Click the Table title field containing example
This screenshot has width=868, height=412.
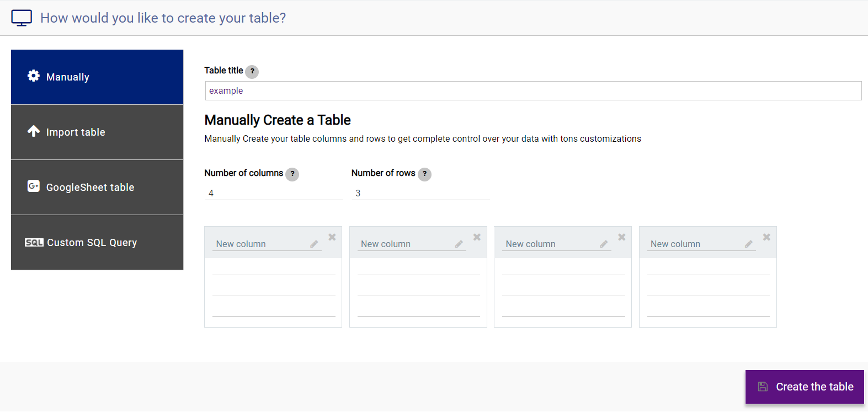point(533,90)
